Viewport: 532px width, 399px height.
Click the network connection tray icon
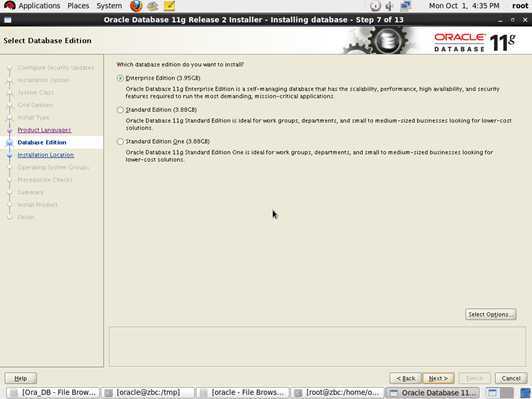coord(406,6)
